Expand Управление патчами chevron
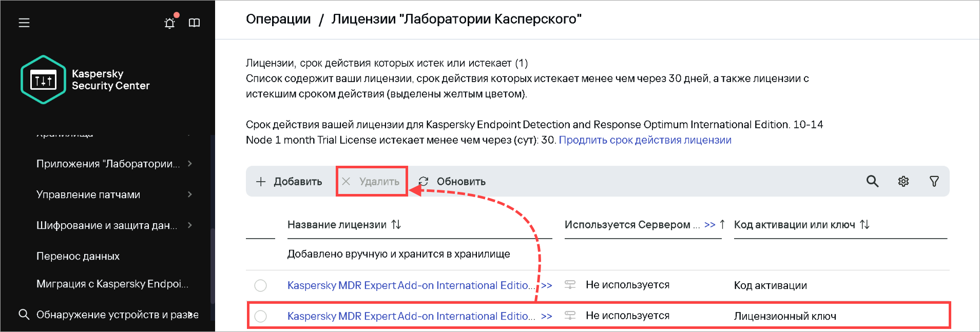The width and height of the screenshot is (980, 332). click(x=190, y=194)
